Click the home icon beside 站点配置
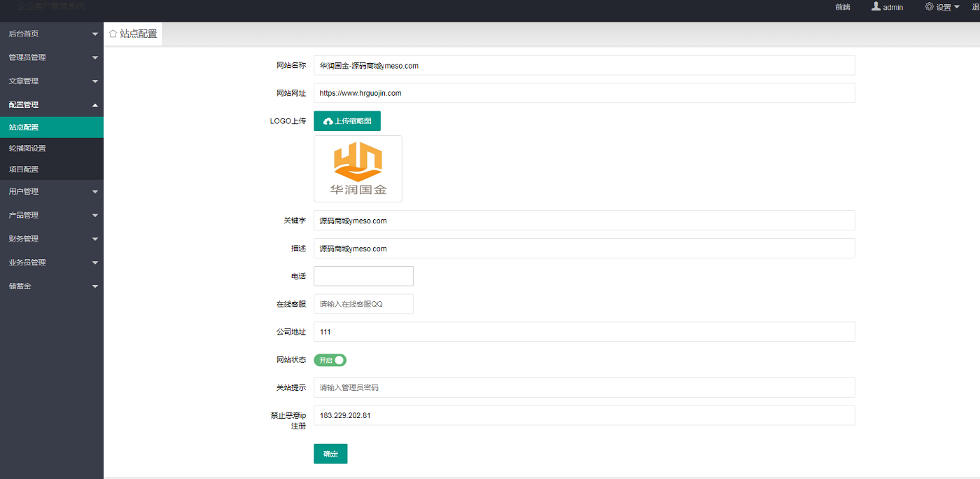Viewport: 980px width, 479px height. (x=113, y=34)
